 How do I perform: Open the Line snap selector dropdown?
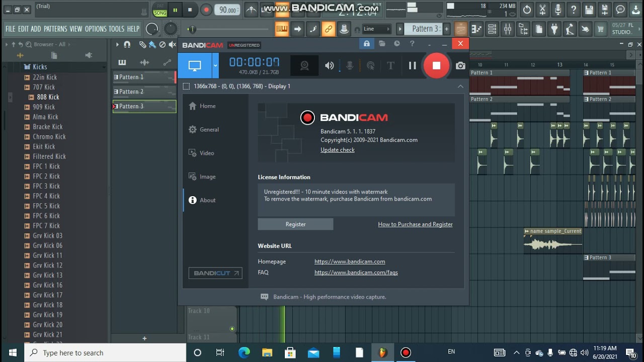pos(376,29)
